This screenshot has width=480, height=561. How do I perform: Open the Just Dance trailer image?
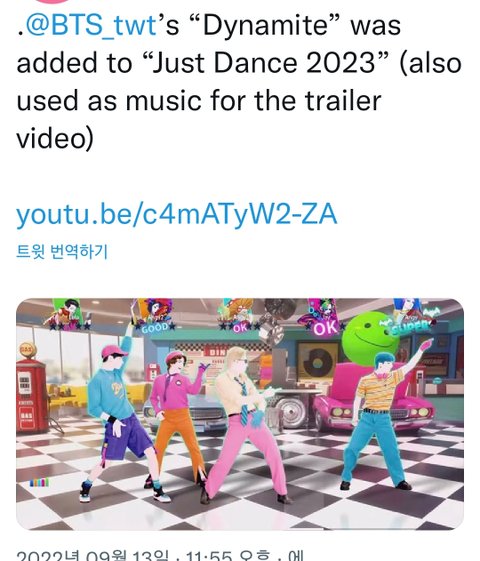click(x=240, y=414)
